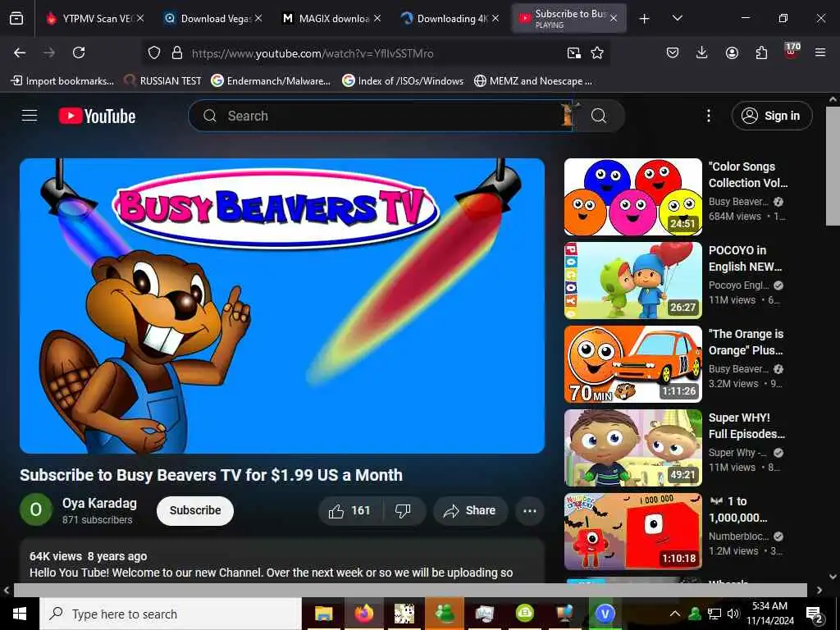Click the site security padlock icon
The height and width of the screenshot is (630, 840).
click(177, 52)
